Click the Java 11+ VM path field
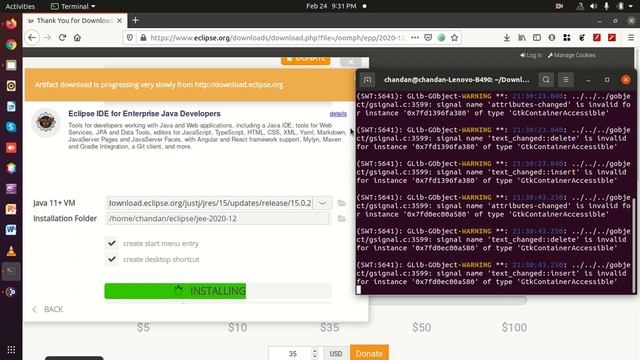This screenshot has width=640, height=360. pyautogui.click(x=210, y=203)
